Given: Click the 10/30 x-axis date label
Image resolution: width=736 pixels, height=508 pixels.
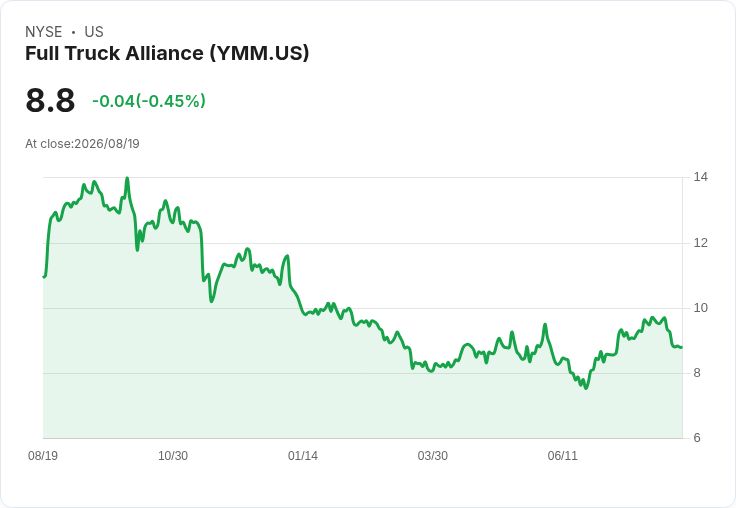Looking at the screenshot, I should [x=173, y=456].
